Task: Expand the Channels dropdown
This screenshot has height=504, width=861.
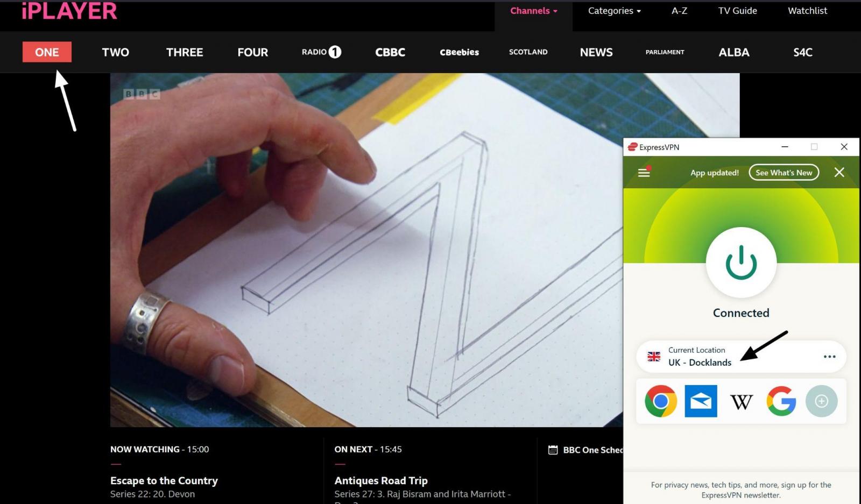Action: tap(534, 11)
